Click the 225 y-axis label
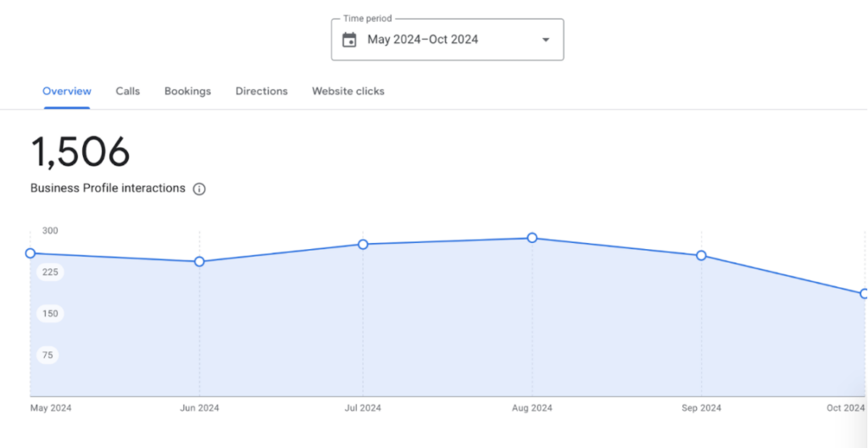Image resolution: width=868 pixels, height=448 pixels. [x=50, y=272]
